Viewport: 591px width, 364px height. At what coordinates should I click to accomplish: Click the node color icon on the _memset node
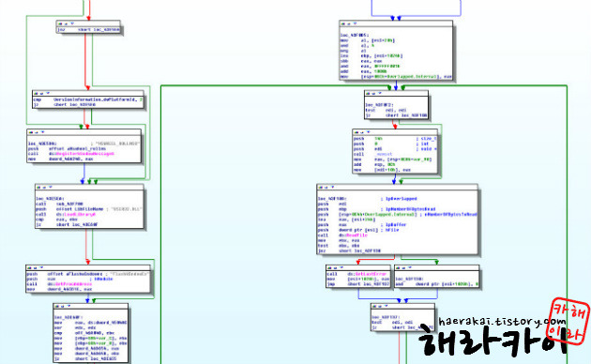pyautogui.click(x=356, y=132)
